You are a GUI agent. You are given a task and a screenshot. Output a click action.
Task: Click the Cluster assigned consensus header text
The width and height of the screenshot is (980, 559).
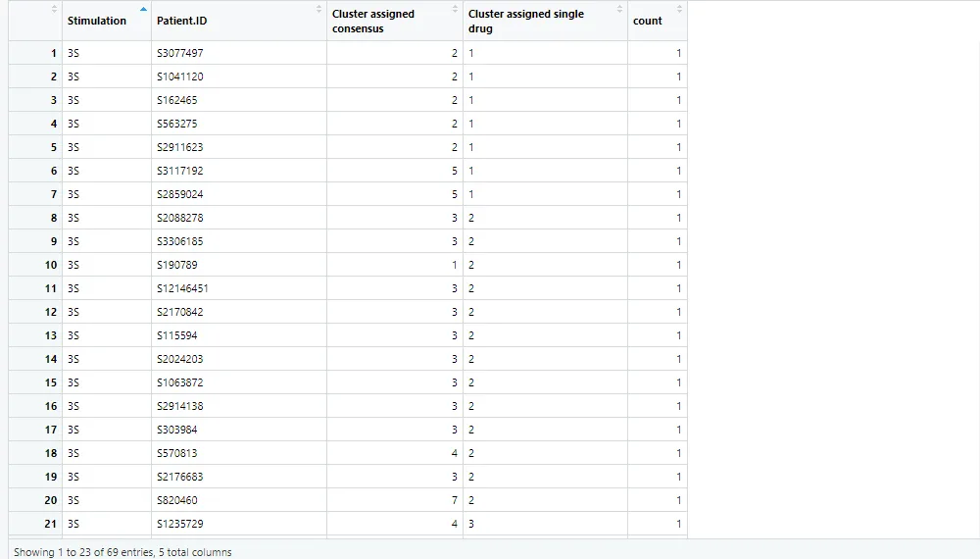click(373, 21)
